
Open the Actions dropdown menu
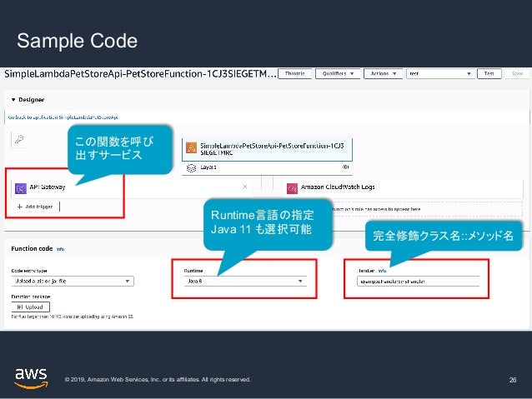tap(383, 73)
